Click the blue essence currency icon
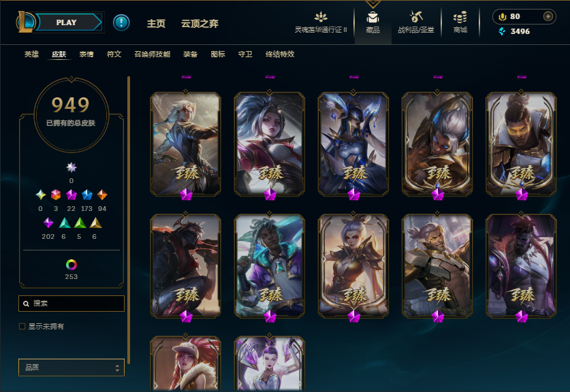This screenshot has height=392, width=570. (x=502, y=31)
